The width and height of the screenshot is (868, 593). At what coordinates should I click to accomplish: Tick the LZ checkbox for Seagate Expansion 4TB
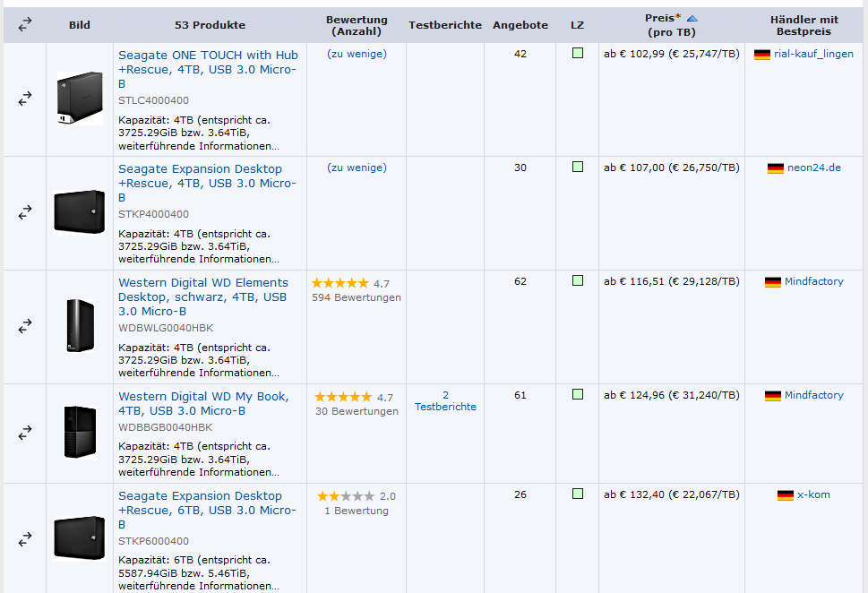tap(578, 167)
